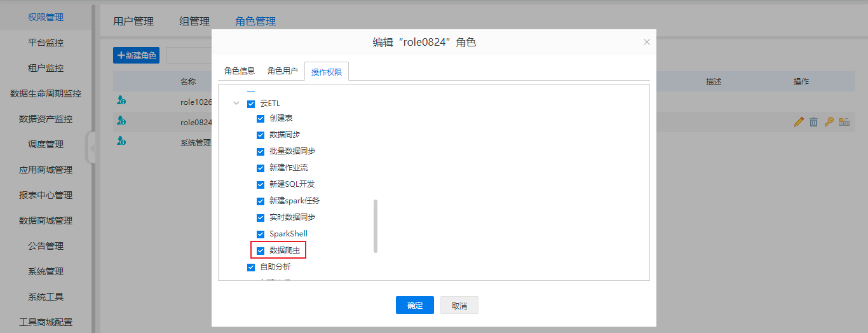Click the 确定 button
The width and height of the screenshot is (868, 333).
(415, 305)
